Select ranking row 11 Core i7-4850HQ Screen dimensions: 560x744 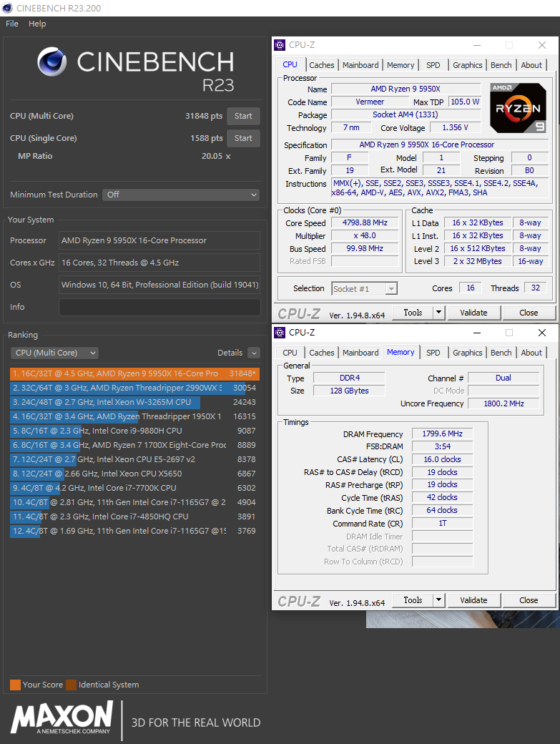point(134,517)
